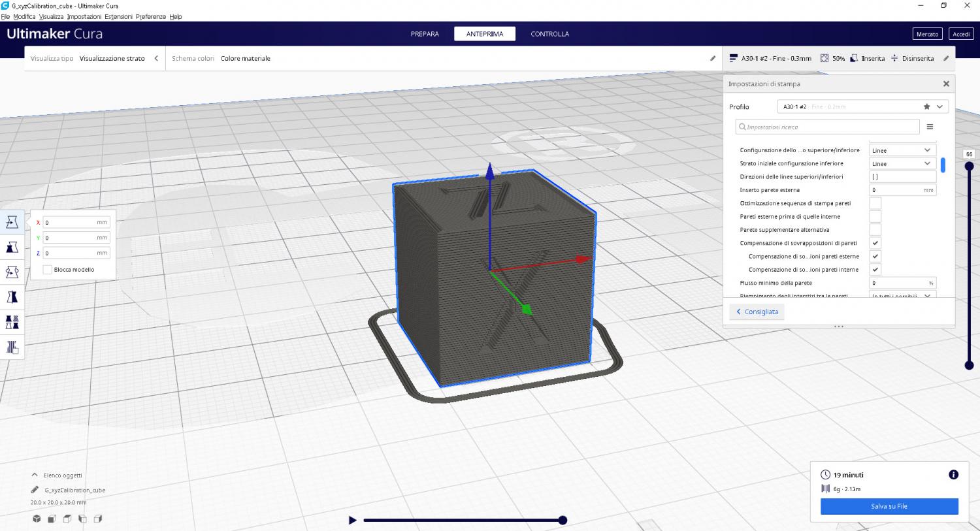The width and height of the screenshot is (980, 531).
Task: Select the Mirror tool icon
Action: 12,297
